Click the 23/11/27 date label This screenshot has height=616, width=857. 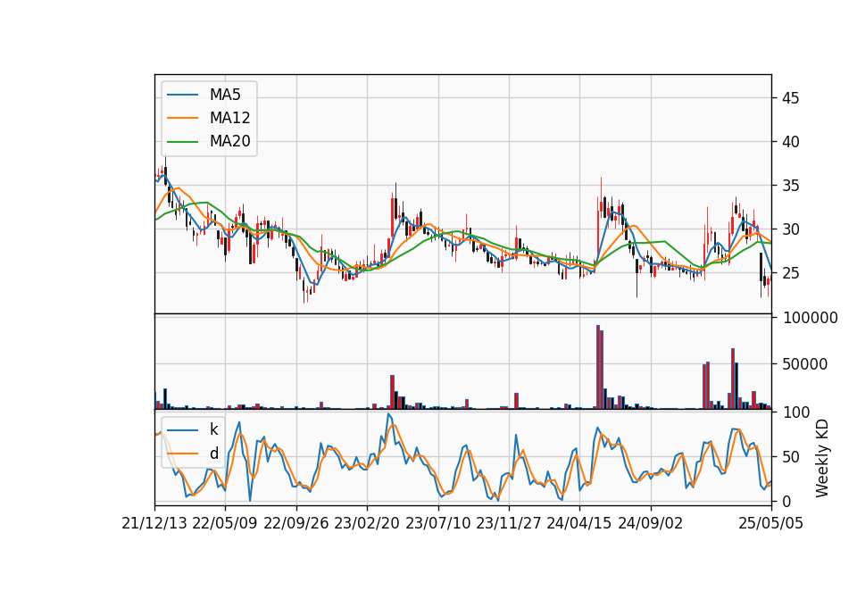tap(508, 524)
